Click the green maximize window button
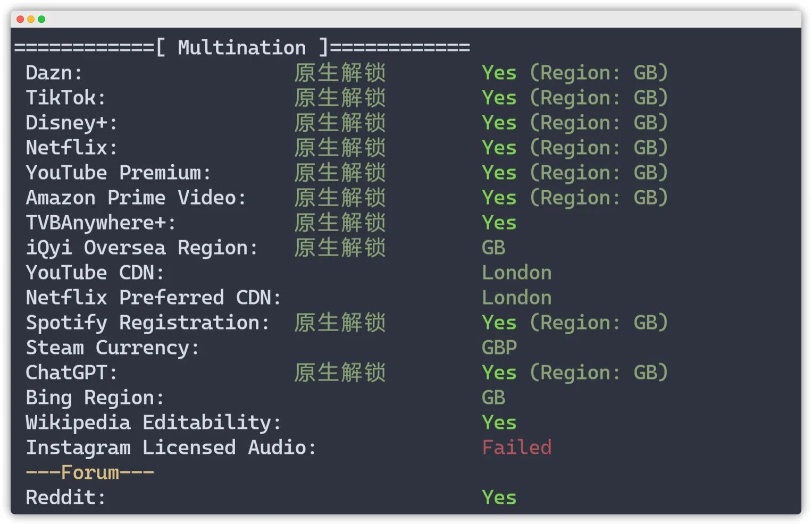 click(x=41, y=19)
